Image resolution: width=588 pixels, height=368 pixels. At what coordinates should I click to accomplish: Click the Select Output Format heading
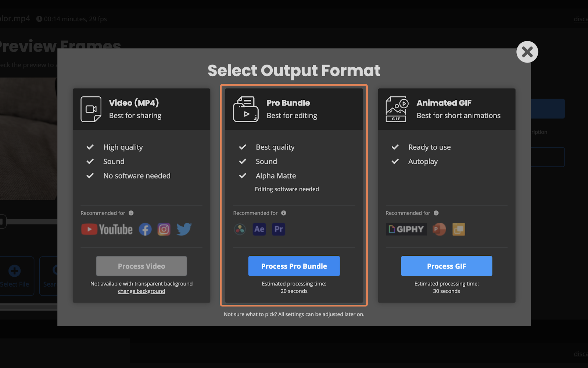[294, 71]
